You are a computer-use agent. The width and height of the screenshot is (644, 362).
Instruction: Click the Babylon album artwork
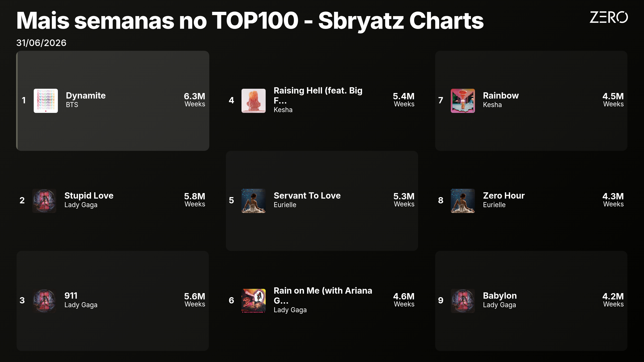[463, 301]
